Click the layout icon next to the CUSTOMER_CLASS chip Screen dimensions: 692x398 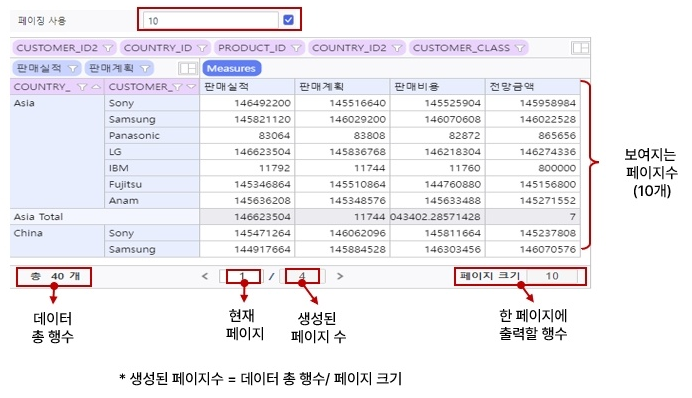click(580, 48)
